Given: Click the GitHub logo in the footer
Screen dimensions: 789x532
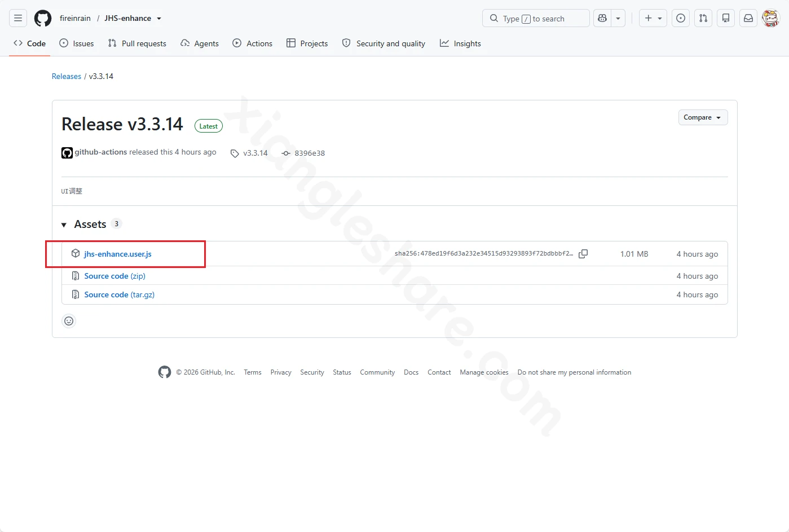Looking at the screenshot, I should 165,372.
